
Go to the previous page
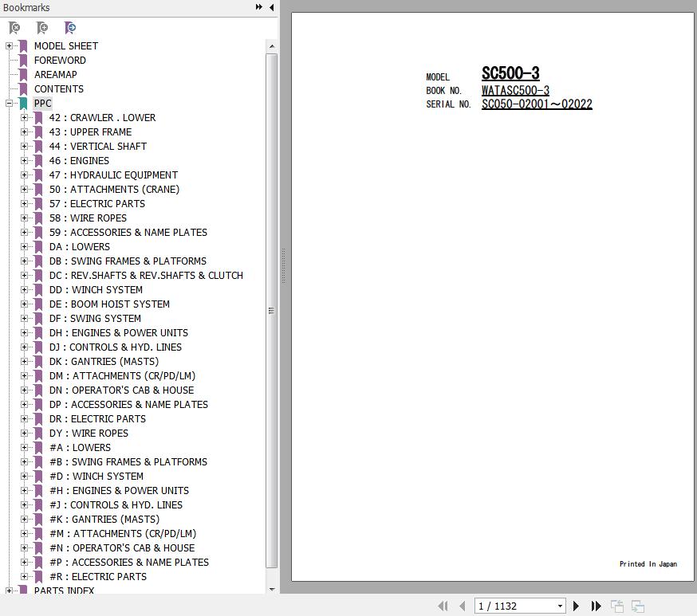(x=463, y=606)
